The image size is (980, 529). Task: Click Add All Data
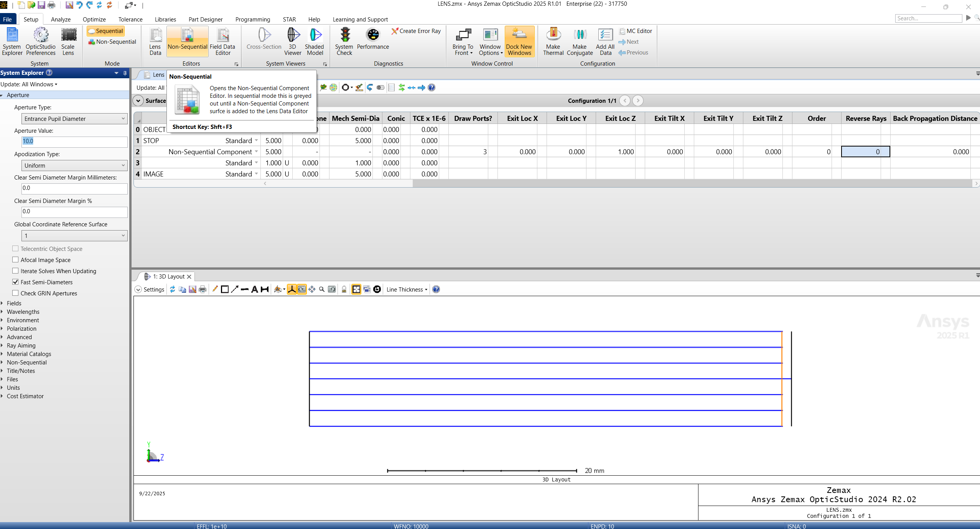(605, 41)
